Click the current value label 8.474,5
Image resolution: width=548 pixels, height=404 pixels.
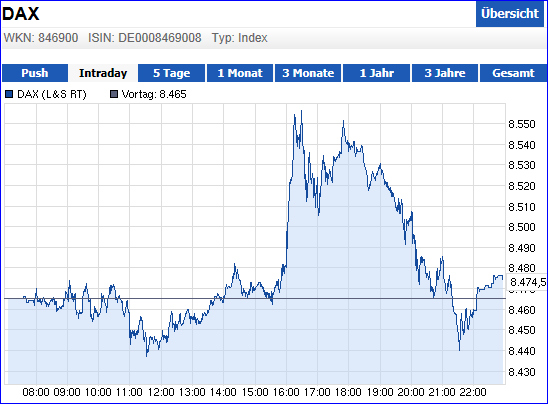point(527,282)
